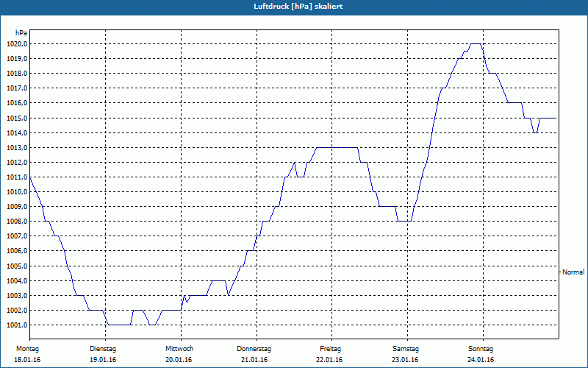Click the 1013,0 axis value

[x=17, y=148]
